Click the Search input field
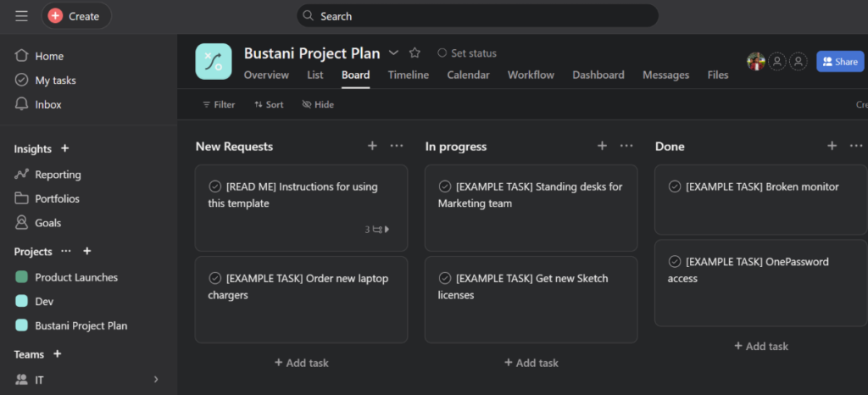This screenshot has height=395, width=868. (477, 16)
